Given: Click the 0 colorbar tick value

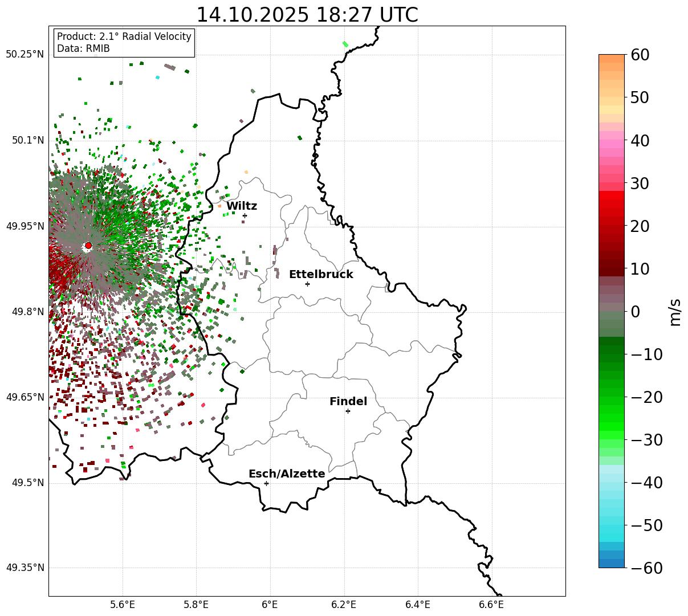Looking at the screenshot, I should tap(635, 312).
